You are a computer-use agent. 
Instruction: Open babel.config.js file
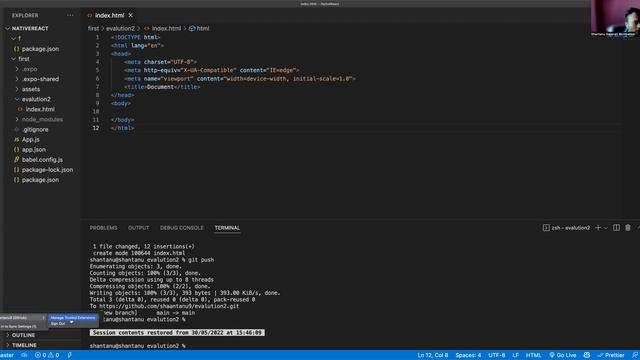[42, 160]
